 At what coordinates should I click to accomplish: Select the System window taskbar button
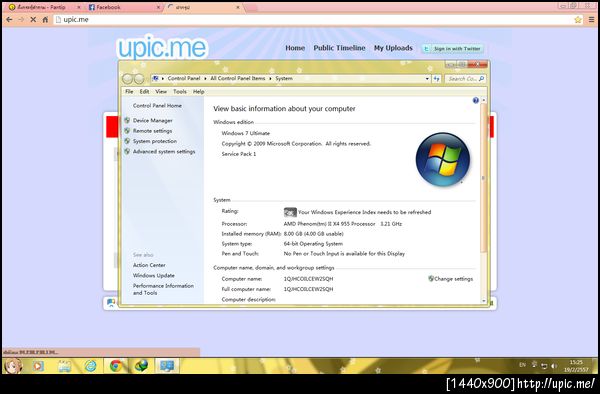pyautogui.click(x=167, y=366)
